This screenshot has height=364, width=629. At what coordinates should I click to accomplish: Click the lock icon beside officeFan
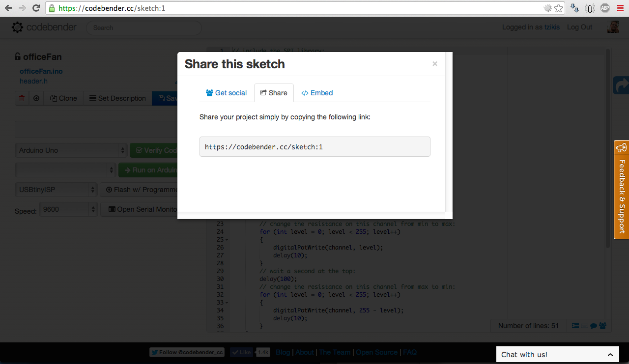tap(18, 56)
